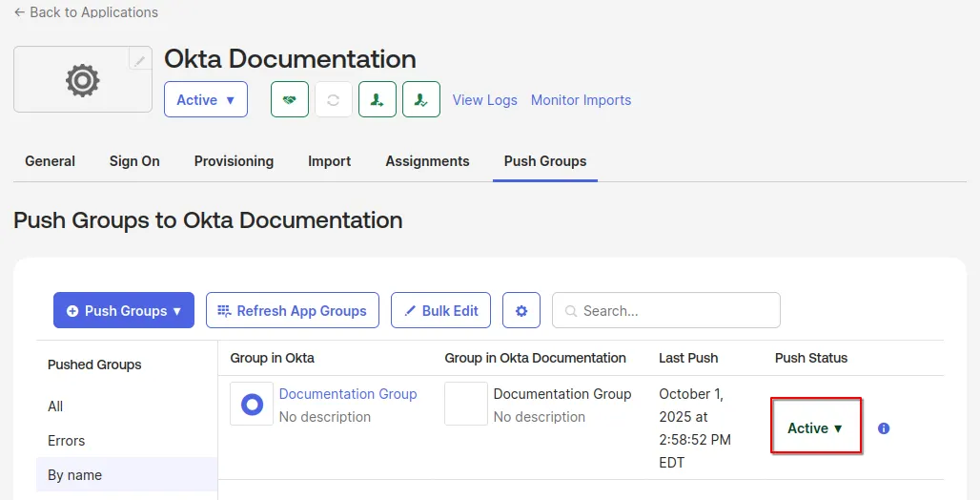Click the October 1, 2025 last push date
This screenshot has width=980, height=500.
pos(695,428)
